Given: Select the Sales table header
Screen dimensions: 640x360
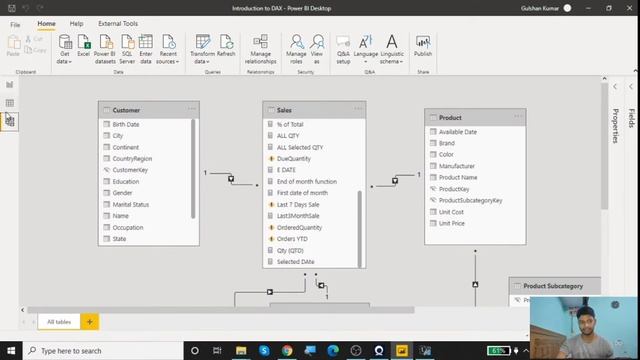Looking at the screenshot, I should [314, 110].
